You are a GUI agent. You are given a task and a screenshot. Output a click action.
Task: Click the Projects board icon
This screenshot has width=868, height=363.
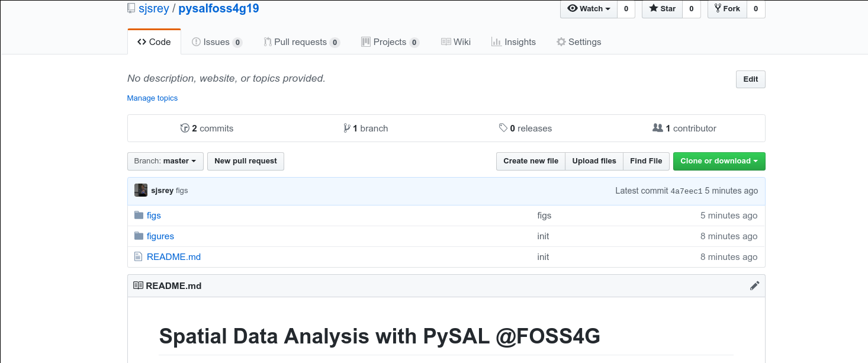pyautogui.click(x=366, y=42)
